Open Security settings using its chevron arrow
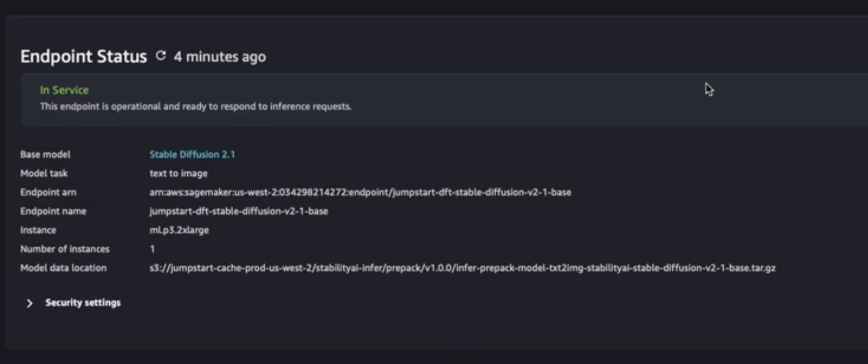 click(29, 303)
